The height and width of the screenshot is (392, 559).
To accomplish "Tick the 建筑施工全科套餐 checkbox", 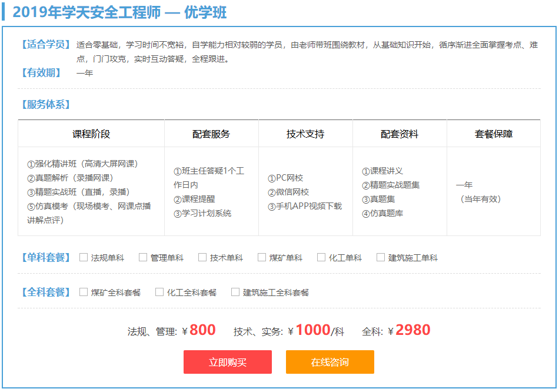I will [x=235, y=292].
